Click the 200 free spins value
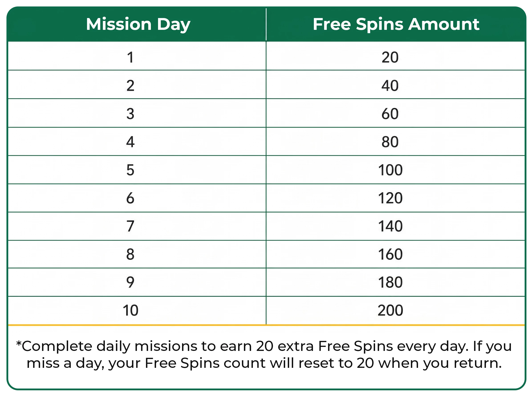The image size is (532, 399). pyautogui.click(x=390, y=310)
